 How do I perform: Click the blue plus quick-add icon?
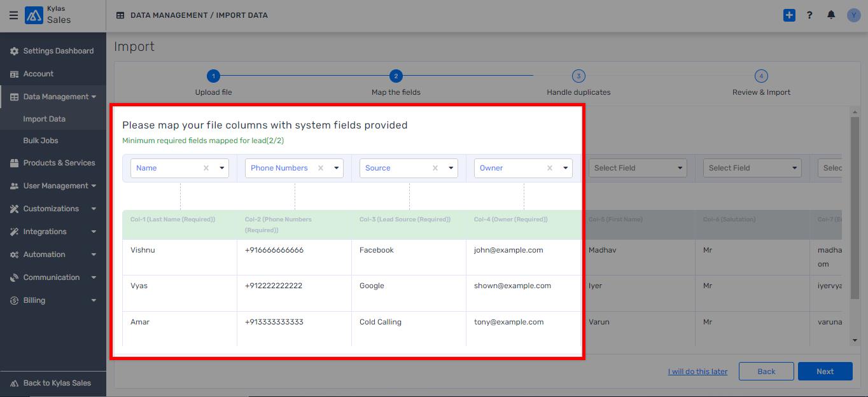tap(789, 15)
